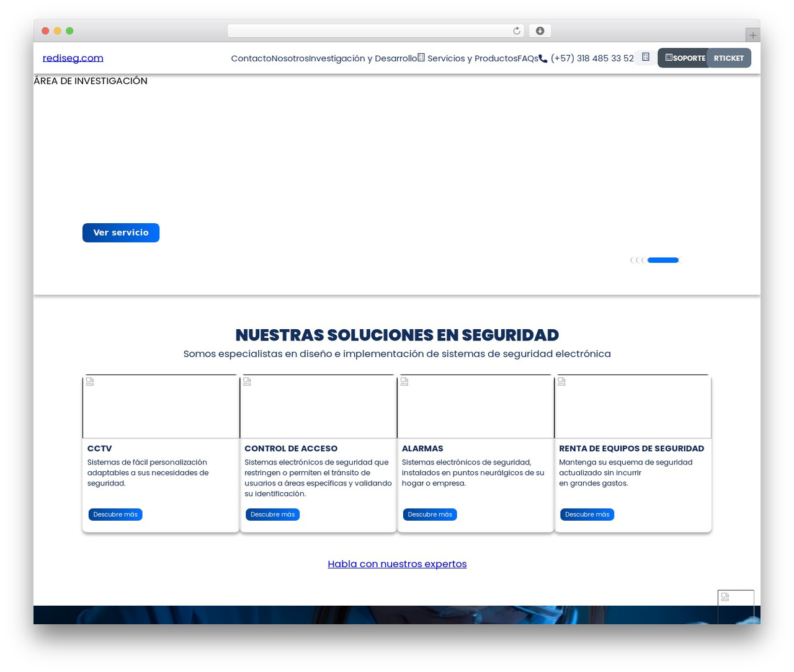Click the CCTV card title

click(99, 448)
